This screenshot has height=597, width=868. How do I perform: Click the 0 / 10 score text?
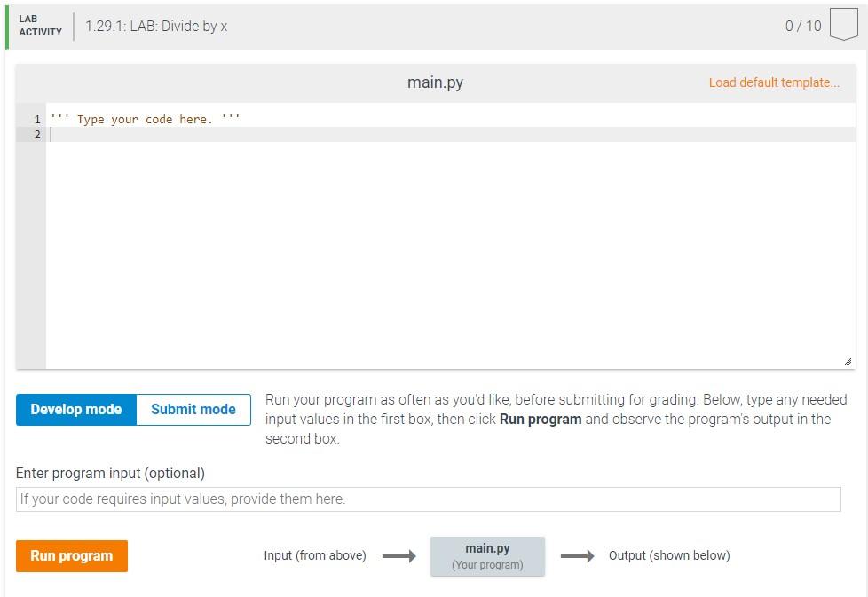coord(802,26)
